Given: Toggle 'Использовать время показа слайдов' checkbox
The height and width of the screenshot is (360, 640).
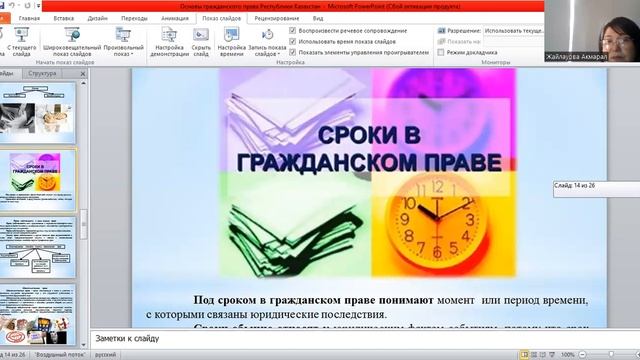Looking at the screenshot, I should 292,41.
